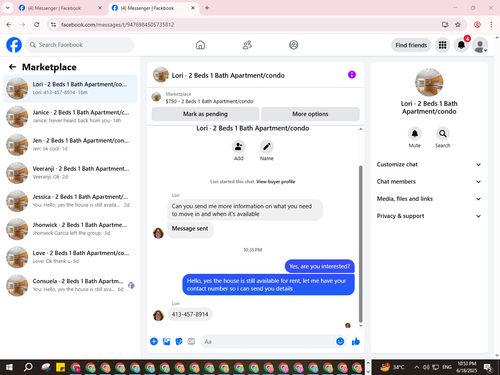This screenshot has width=500, height=375.
Task: Click Mark as pending button
Action: pyautogui.click(x=205, y=114)
